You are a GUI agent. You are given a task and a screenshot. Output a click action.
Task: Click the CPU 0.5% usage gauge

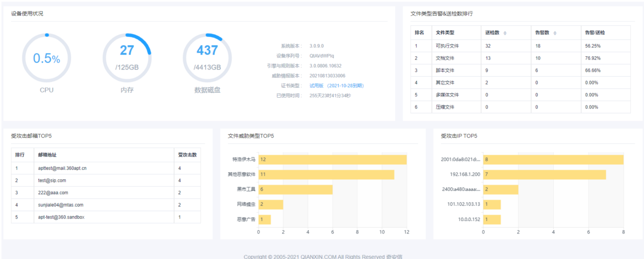click(x=47, y=58)
